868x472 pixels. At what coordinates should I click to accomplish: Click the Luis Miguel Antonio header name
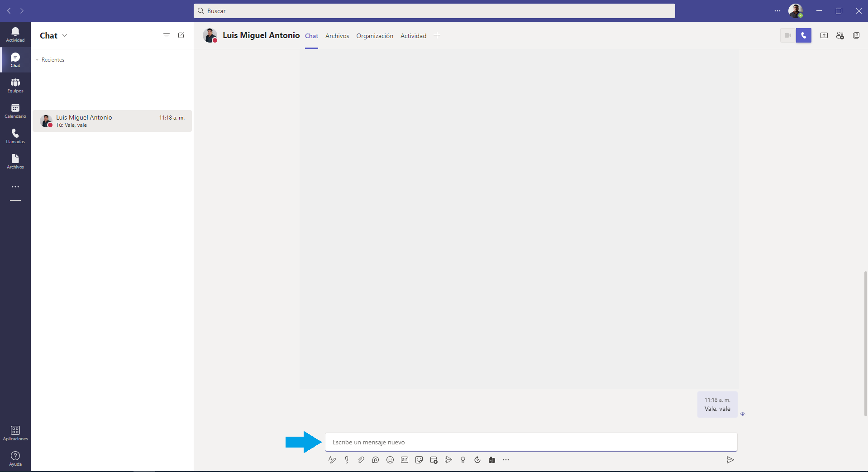(261, 35)
